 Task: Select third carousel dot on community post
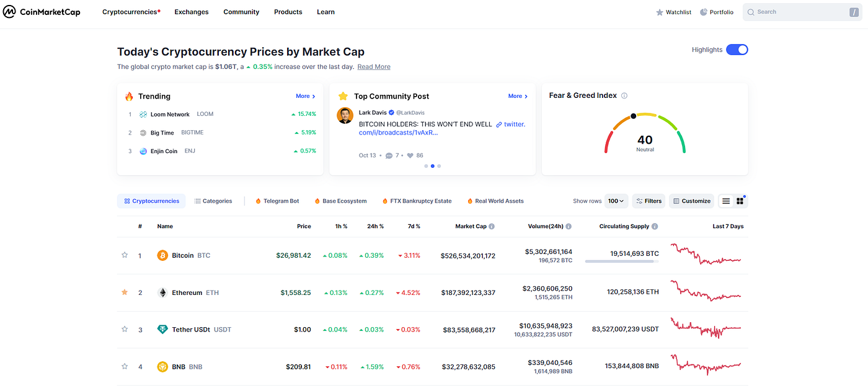point(439,166)
